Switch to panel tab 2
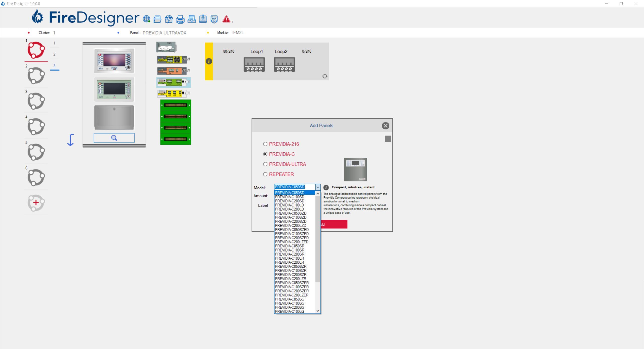This screenshot has height=349, width=644. click(54, 54)
